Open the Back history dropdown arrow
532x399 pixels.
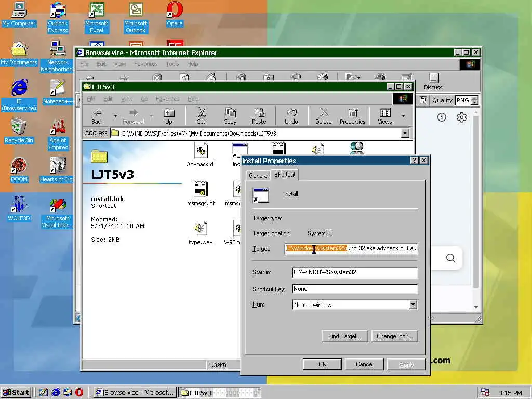[115, 116]
